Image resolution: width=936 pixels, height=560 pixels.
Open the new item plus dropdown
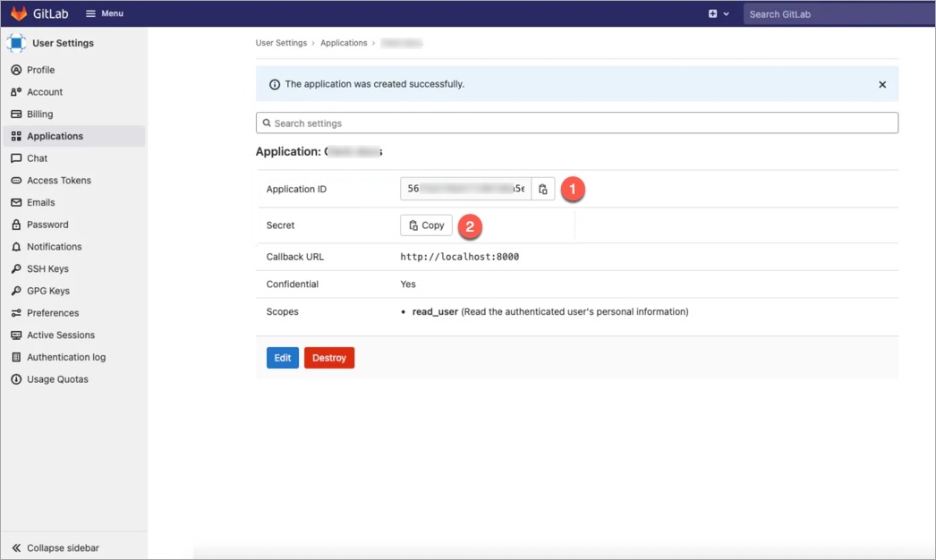click(719, 13)
